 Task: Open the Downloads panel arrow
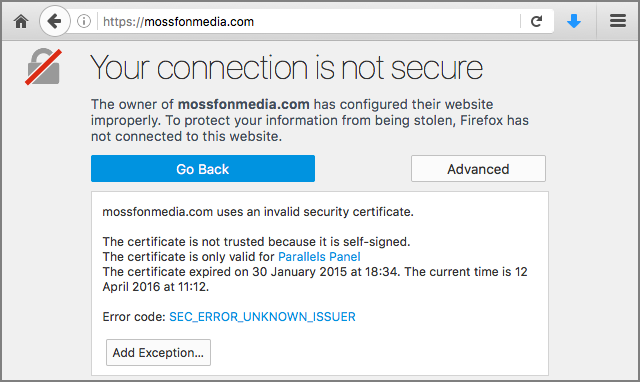click(x=573, y=21)
